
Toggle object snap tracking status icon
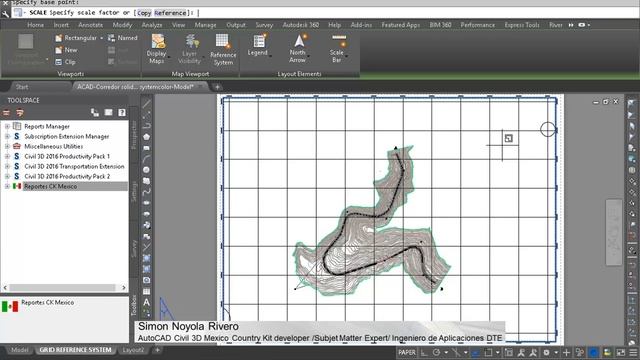(456, 353)
